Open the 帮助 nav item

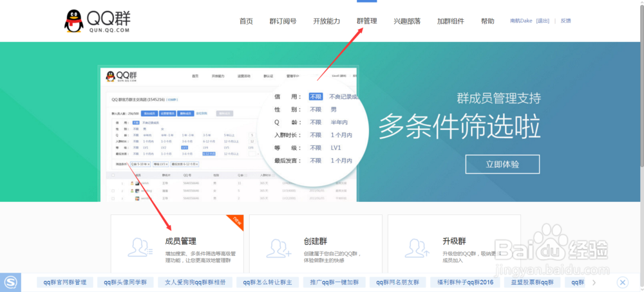point(488,21)
